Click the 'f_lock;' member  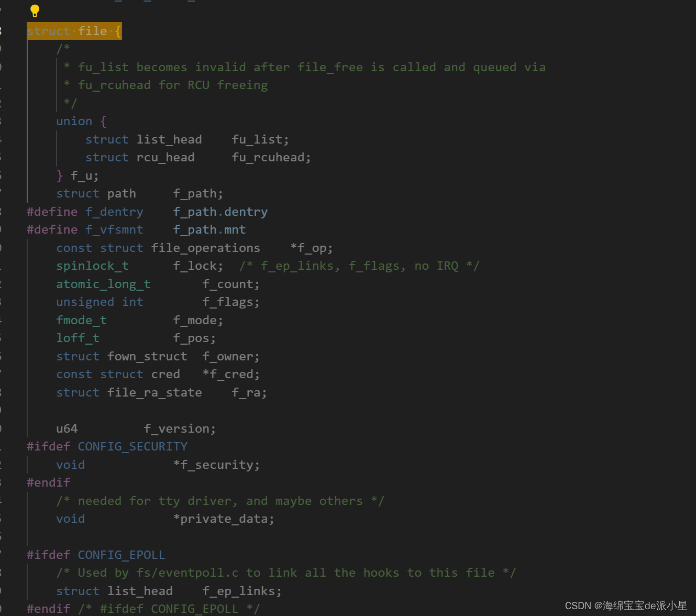tap(198, 266)
